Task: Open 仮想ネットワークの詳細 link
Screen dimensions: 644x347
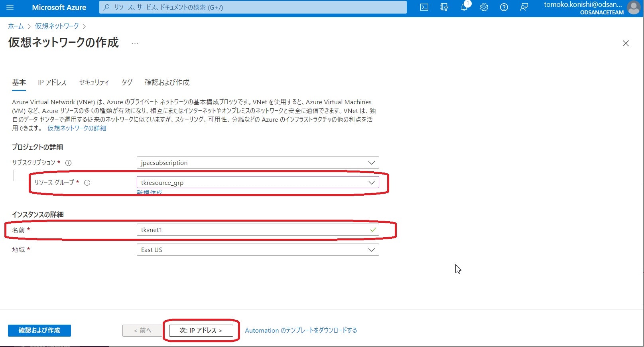Action: (x=77, y=128)
